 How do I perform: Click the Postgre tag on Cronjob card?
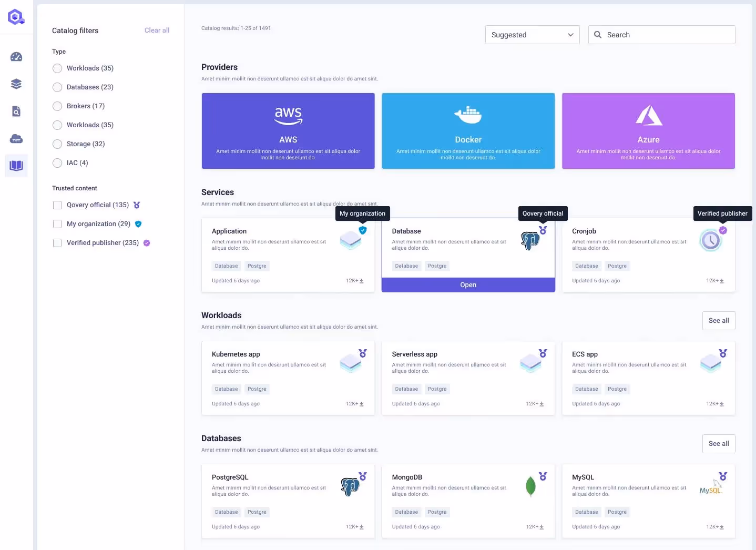click(617, 266)
